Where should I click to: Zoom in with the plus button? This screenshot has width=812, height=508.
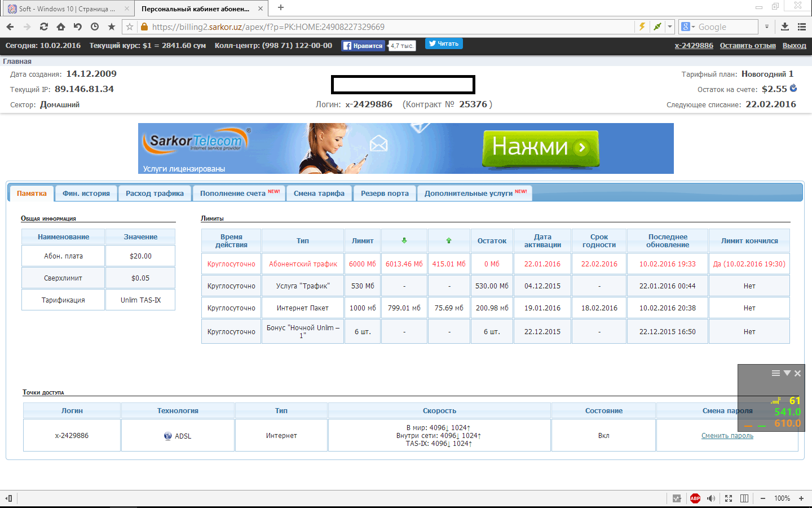[801, 498]
